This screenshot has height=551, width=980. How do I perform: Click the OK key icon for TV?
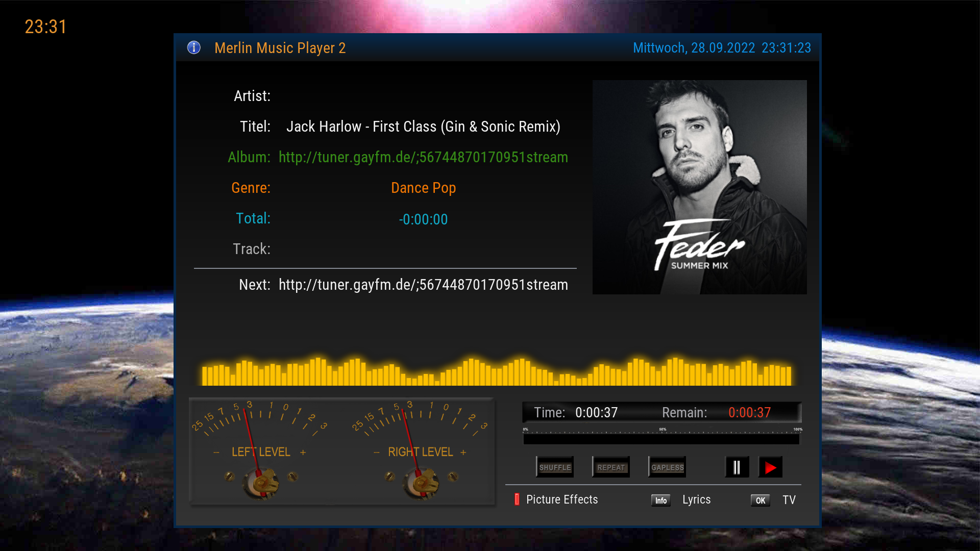pyautogui.click(x=760, y=500)
